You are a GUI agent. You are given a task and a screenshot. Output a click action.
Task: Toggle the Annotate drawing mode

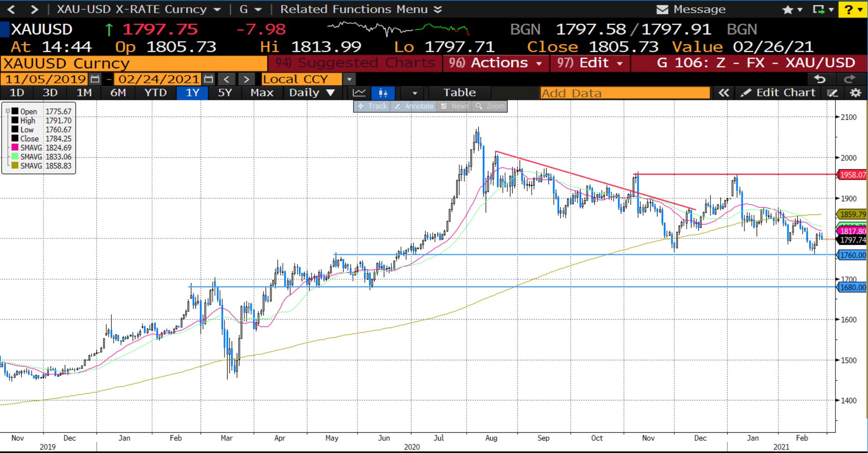[x=414, y=106]
